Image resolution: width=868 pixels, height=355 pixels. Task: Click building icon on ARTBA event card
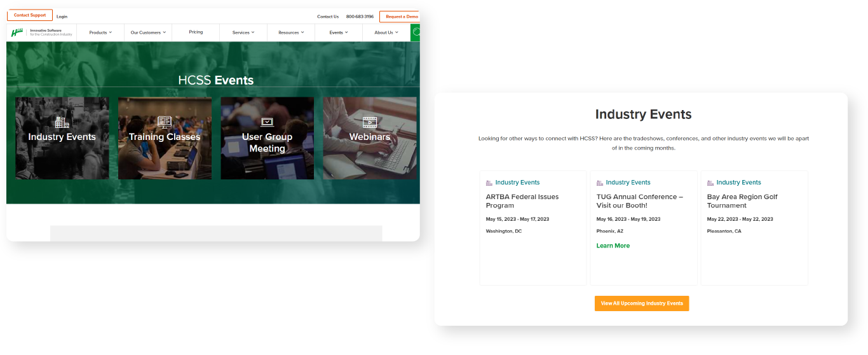click(x=489, y=183)
